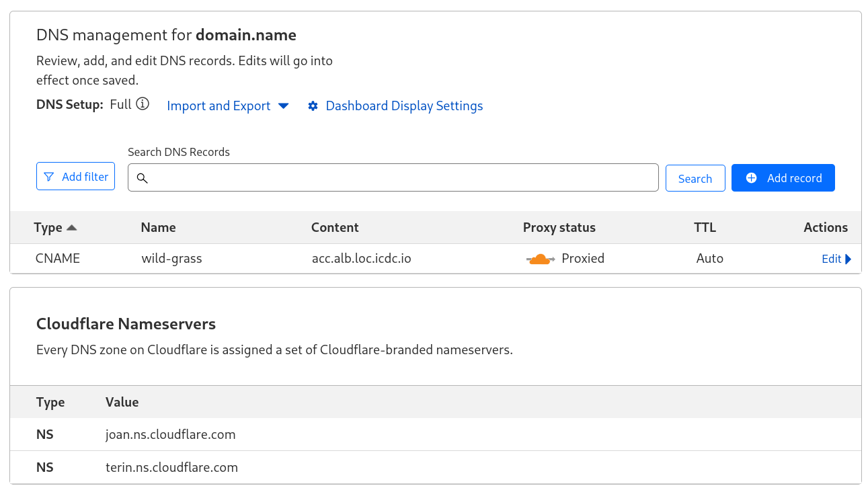This screenshot has width=868, height=492.
Task: Click the DNS Setup info icon
Action: (143, 104)
